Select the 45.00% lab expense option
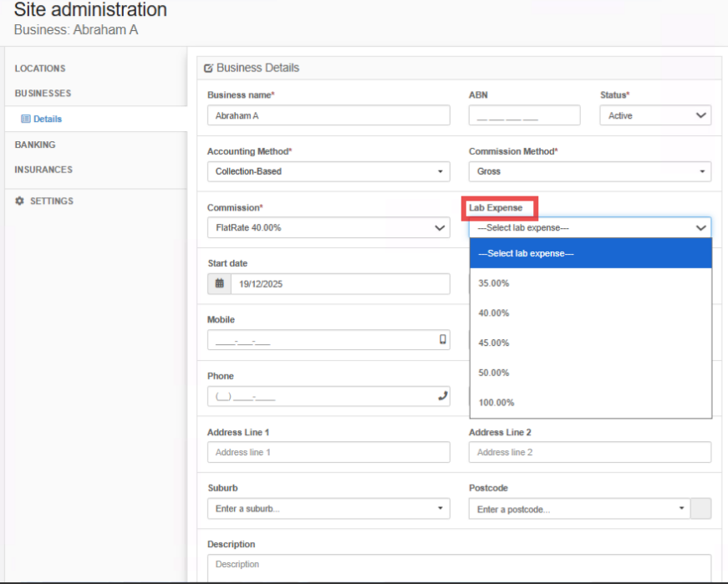The height and width of the screenshot is (584, 728). (591, 343)
